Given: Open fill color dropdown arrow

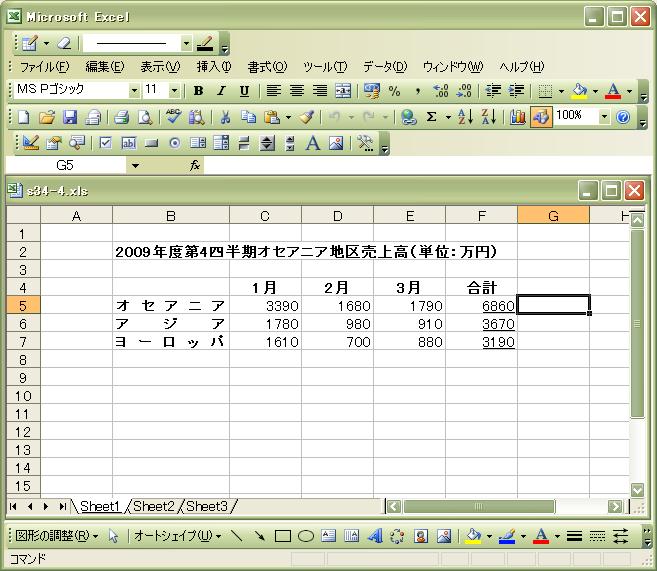Looking at the screenshot, I should click(595, 90).
